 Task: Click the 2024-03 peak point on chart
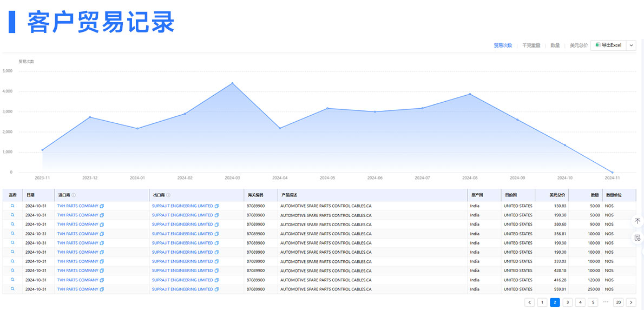pos(232,83)
